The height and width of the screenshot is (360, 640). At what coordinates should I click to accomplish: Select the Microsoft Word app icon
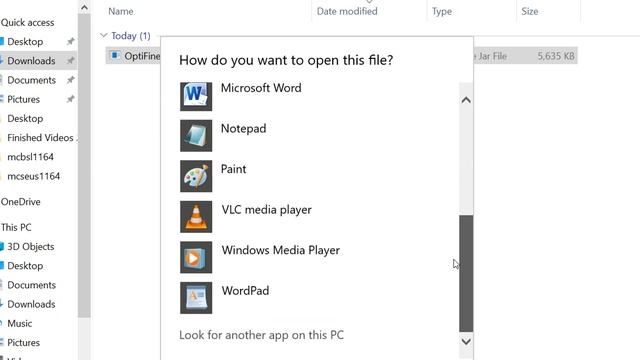[196, 96]
